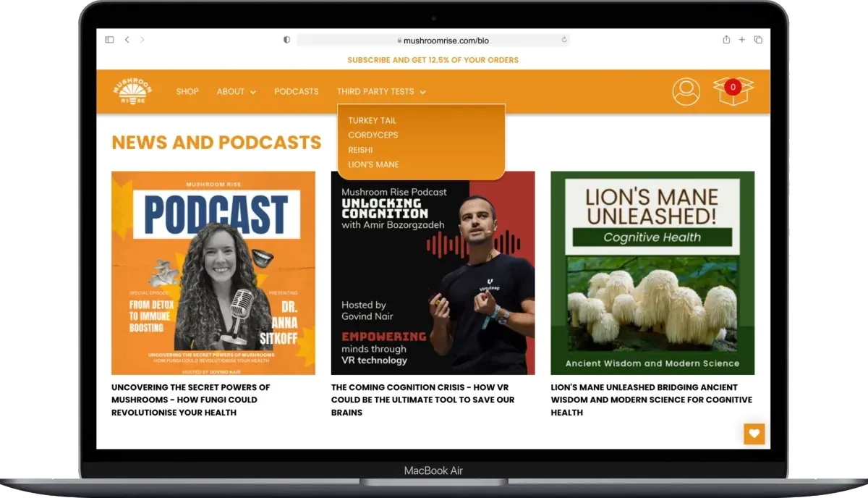868x498 pixels.
Task: Open a new tab with the plus icon
Action: 742,40
